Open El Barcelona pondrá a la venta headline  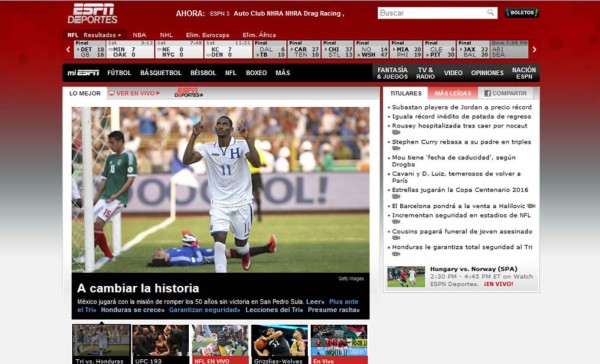(458, 206)
